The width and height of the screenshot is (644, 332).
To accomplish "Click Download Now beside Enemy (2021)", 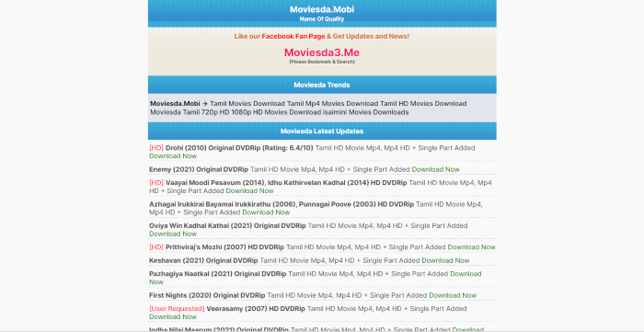I will [x=435, y=169].
